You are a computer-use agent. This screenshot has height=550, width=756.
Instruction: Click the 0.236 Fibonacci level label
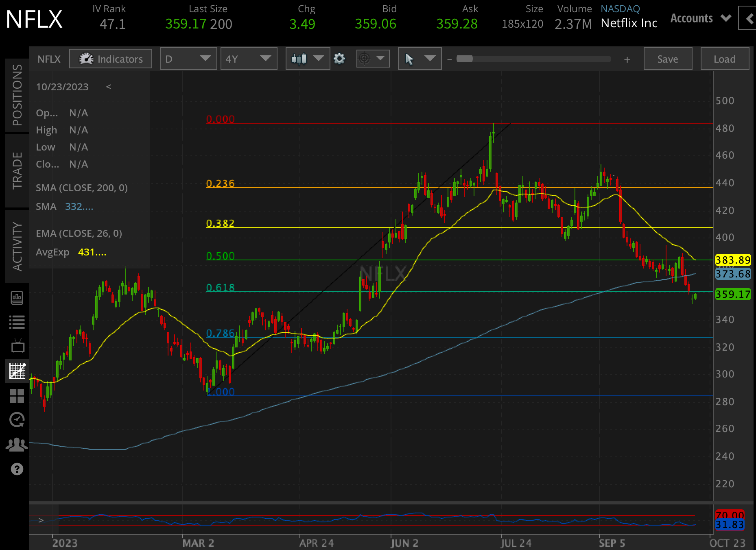click(220, 183)
